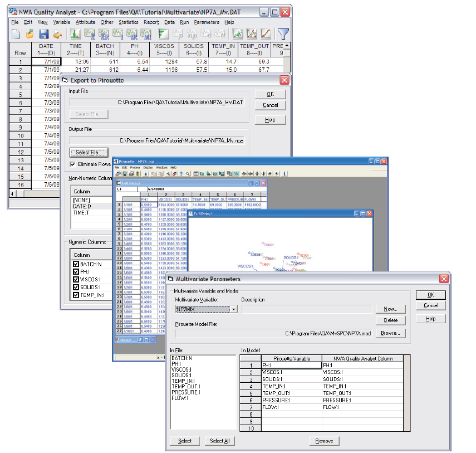Click the scroll-left arrow of data grid scrollbar
Viewport: 476px width, 453px height.
[x=12, y=193]
